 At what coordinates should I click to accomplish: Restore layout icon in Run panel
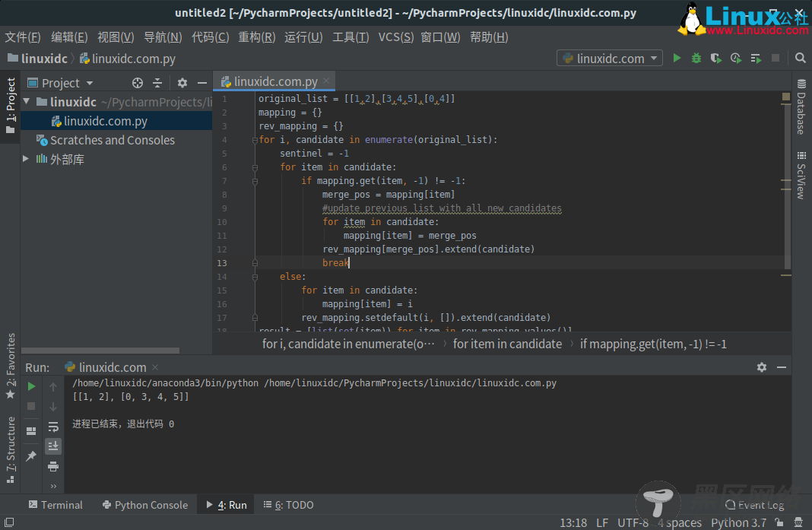[31, 430]
